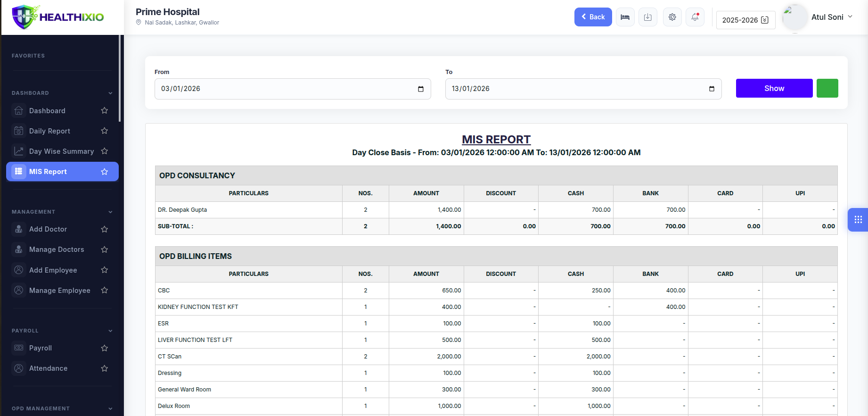Toggle favorite star for Add Doctor
The width and height of the screenshot is (868, 416).
pyautogui.click(x=105, y=229)
